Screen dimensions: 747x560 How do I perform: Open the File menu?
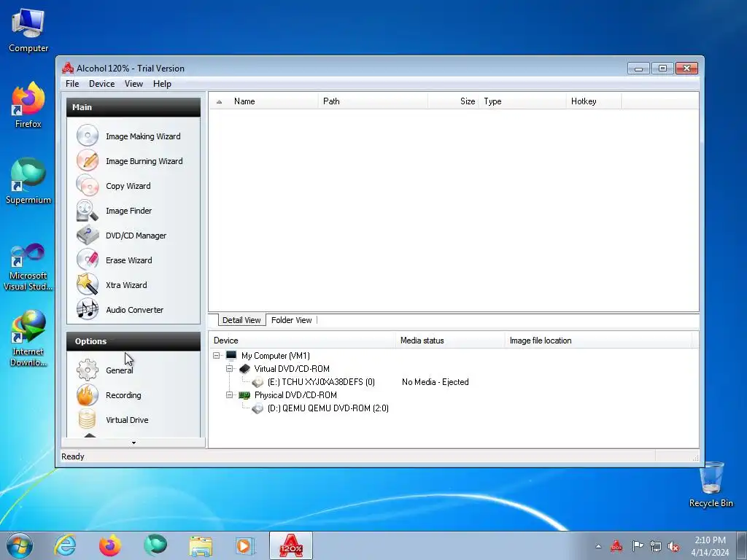pos(72,84)
